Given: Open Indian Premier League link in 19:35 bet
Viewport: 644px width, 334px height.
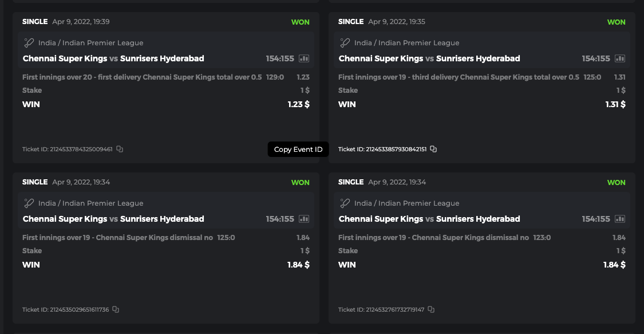Looking at the screenshot, I should pos(406,43).
